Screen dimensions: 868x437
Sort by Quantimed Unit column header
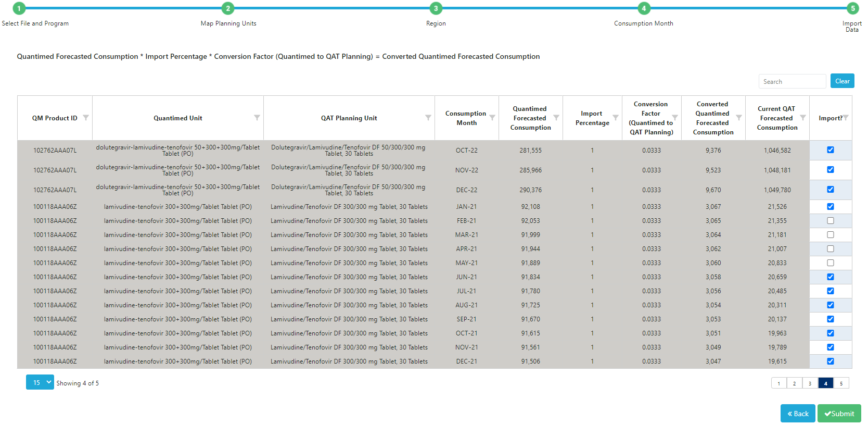178,118
